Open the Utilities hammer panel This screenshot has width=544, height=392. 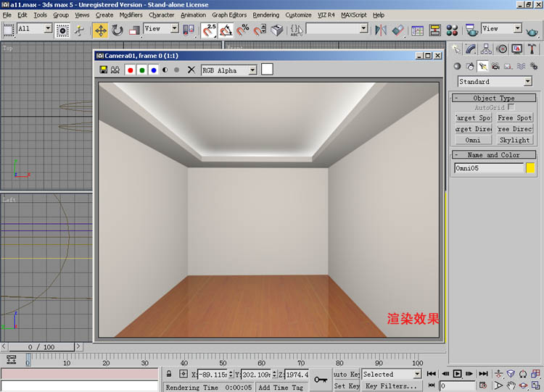[x=532, y=49]
